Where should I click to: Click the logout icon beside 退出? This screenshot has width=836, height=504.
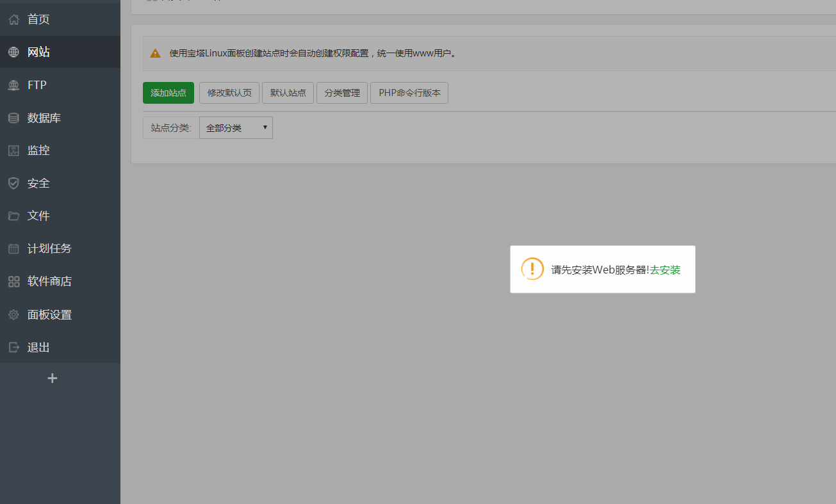coord(13,347)
